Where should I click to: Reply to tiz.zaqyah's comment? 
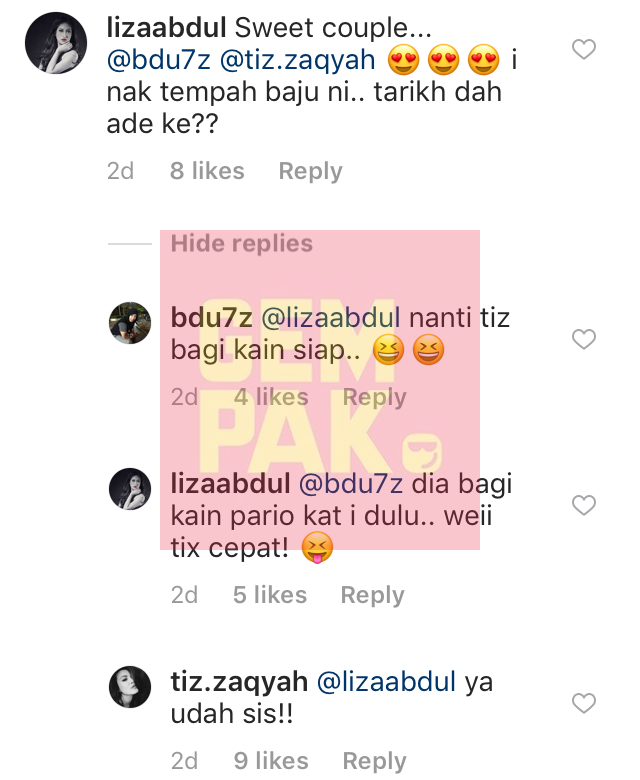pos(374,761)
